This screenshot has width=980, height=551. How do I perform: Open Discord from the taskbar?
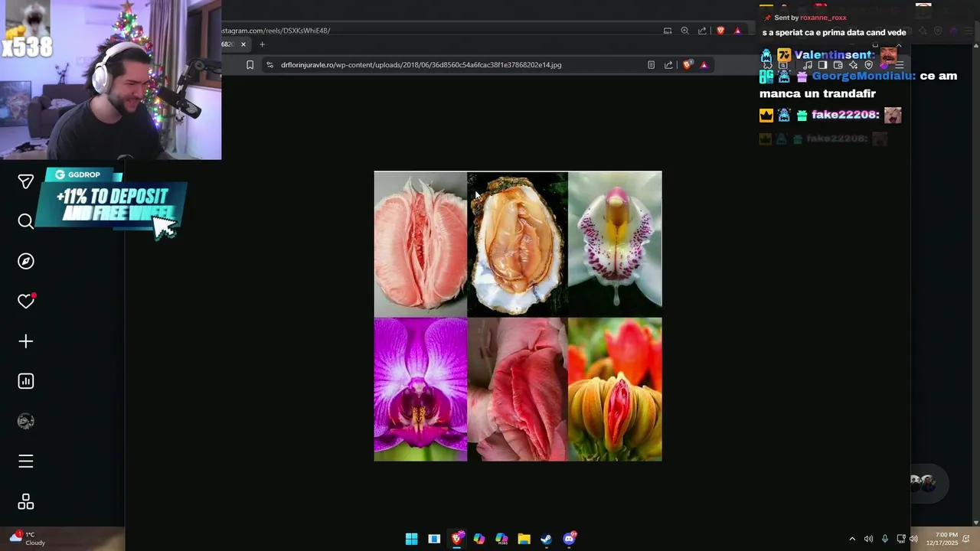coord(569,539)
